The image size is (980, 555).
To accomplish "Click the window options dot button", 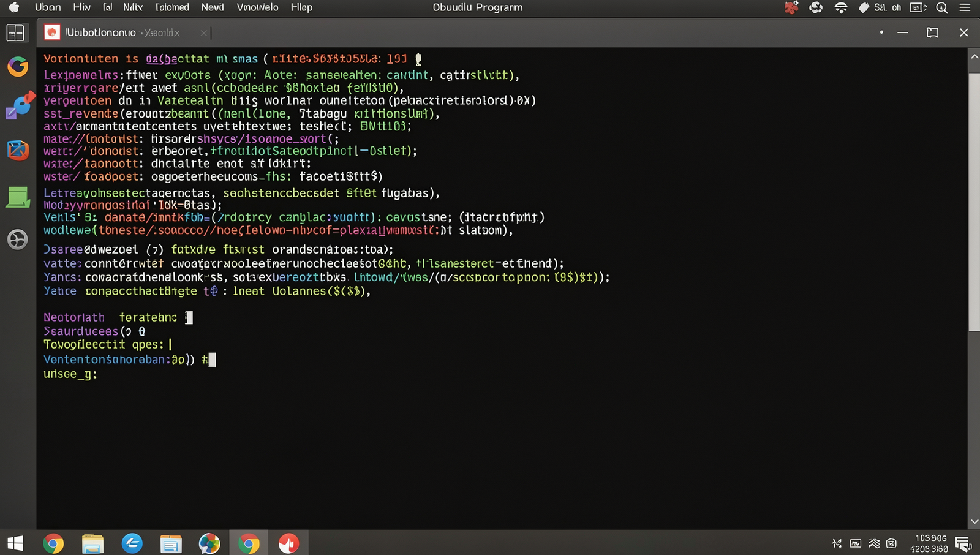I will click(881, 32).
